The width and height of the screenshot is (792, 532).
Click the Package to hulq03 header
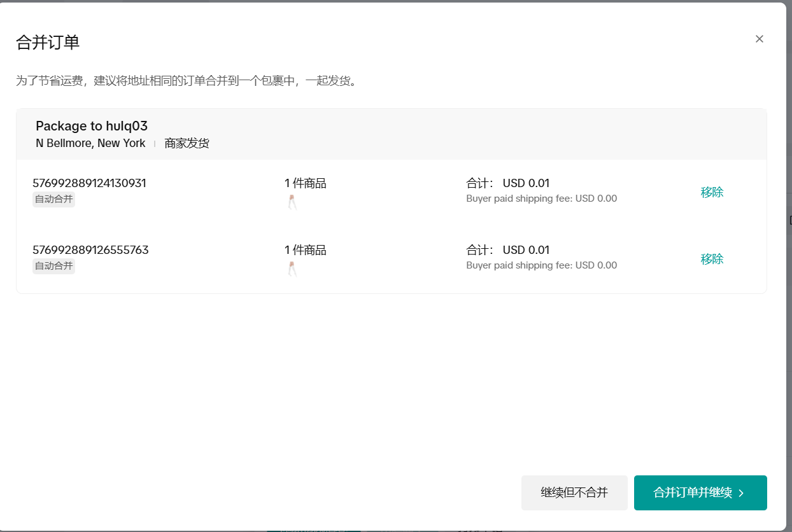pos(92,126)
